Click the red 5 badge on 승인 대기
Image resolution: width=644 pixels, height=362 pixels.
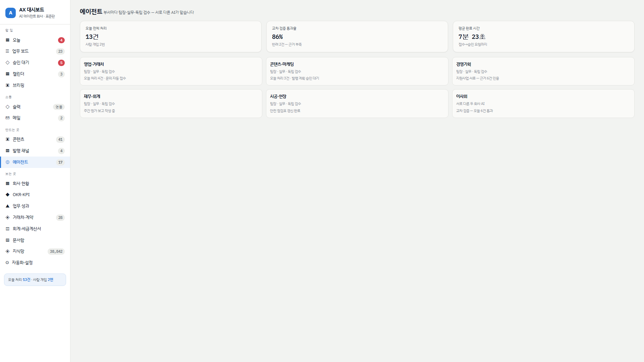tap(61, 63)
